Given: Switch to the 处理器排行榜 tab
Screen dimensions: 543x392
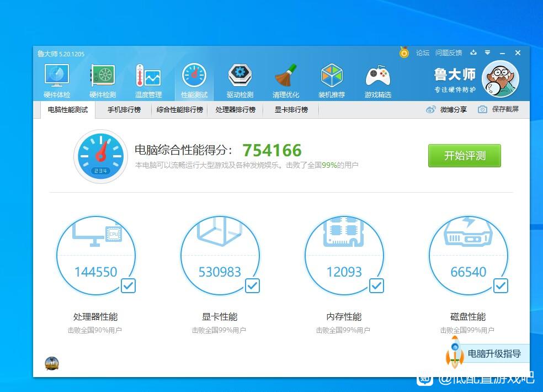Looking at the screenshot, I should [236, 109].
